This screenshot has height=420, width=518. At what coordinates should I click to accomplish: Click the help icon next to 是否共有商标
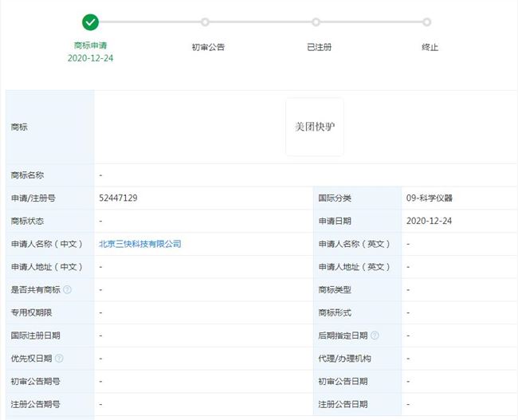click(x=67, y=290)
